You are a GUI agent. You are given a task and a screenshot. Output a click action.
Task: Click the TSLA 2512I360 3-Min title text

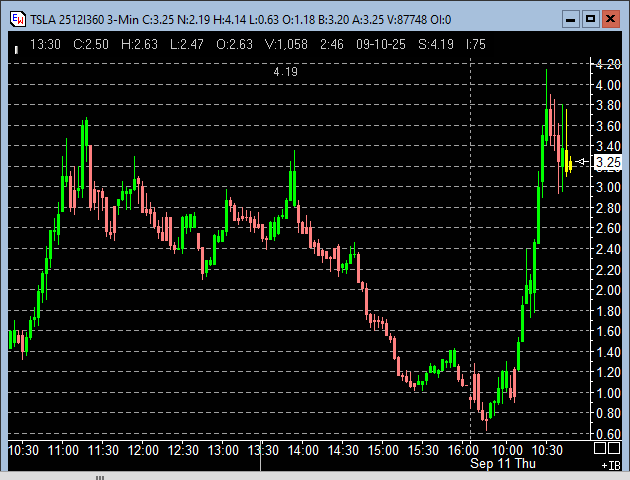point(84,20)
